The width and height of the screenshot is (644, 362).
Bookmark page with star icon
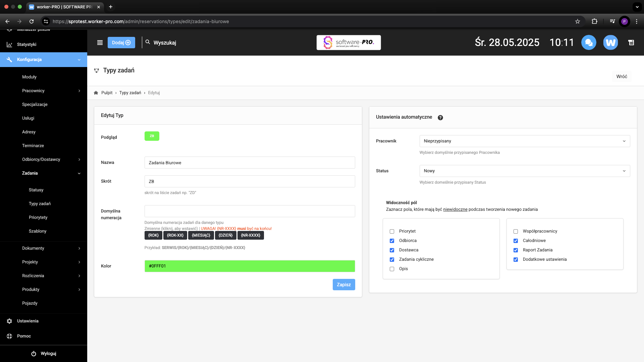point(578,21)
